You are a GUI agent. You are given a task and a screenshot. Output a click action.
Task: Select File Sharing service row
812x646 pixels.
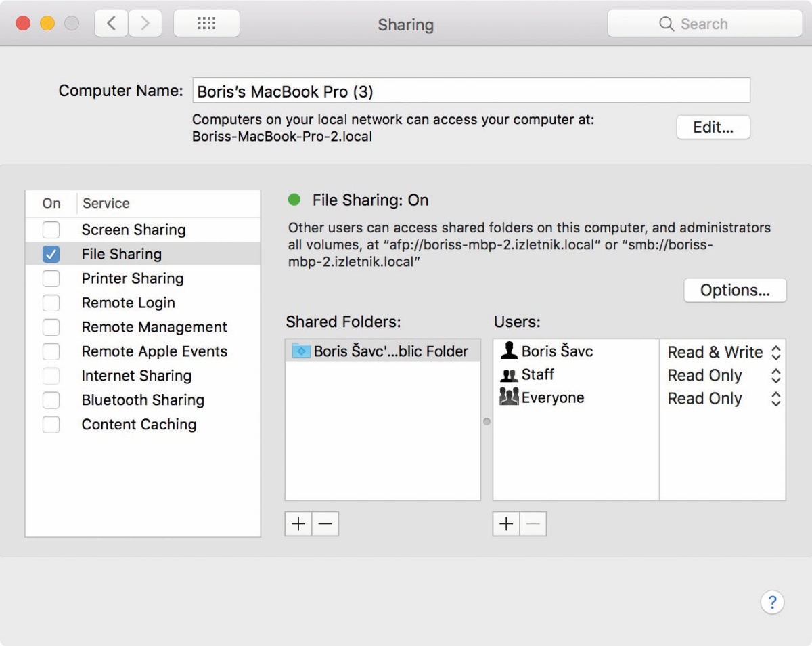pyautogui.click(x=143, y=254)
